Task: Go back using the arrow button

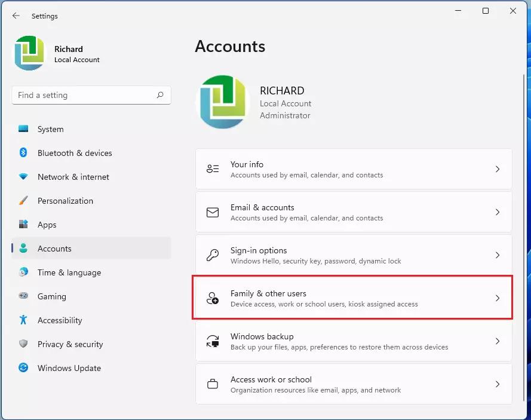Action: coord(16,16)
